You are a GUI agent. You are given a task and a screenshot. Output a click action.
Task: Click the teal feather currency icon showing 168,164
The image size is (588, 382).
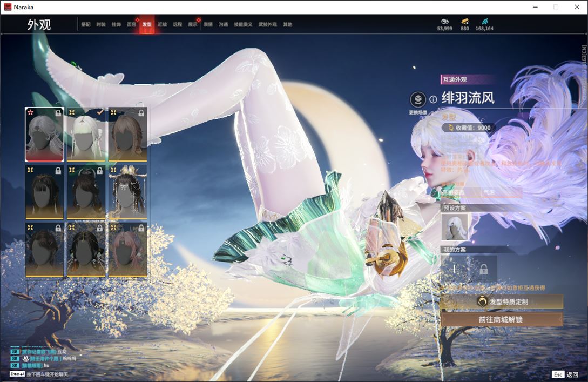click(484, 22)
